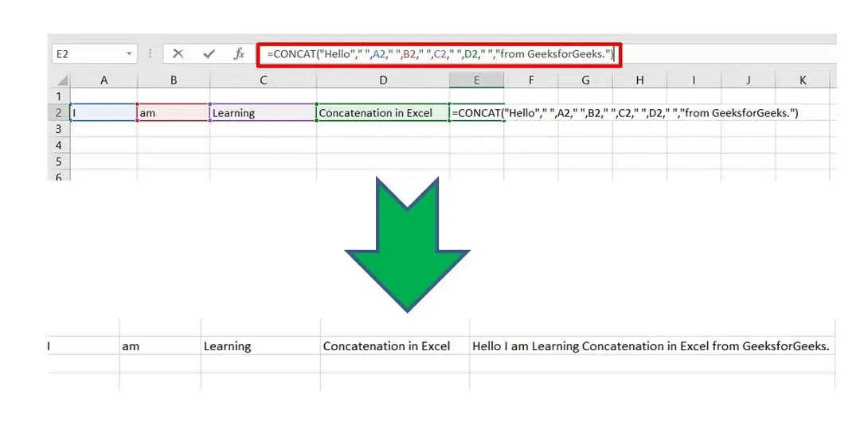Select row 3 header
The height and width of the screenshot is (433, 868).
click(59, 129)
